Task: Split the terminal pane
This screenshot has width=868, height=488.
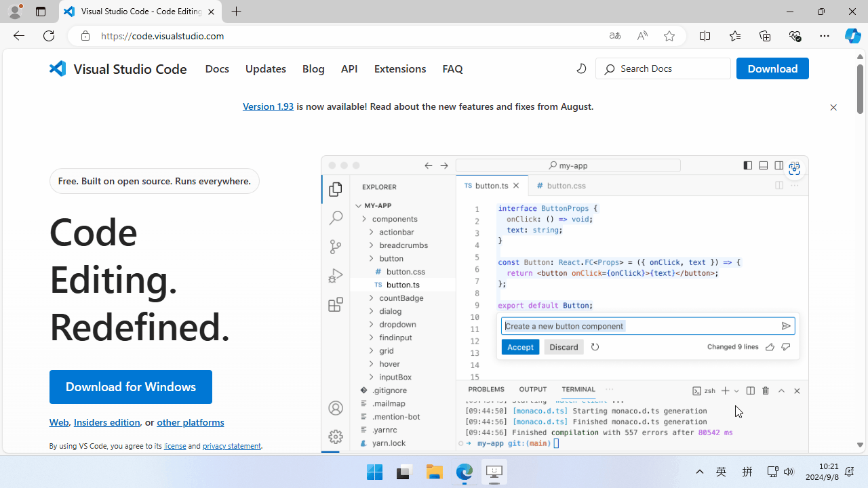Action: point(750,390)
